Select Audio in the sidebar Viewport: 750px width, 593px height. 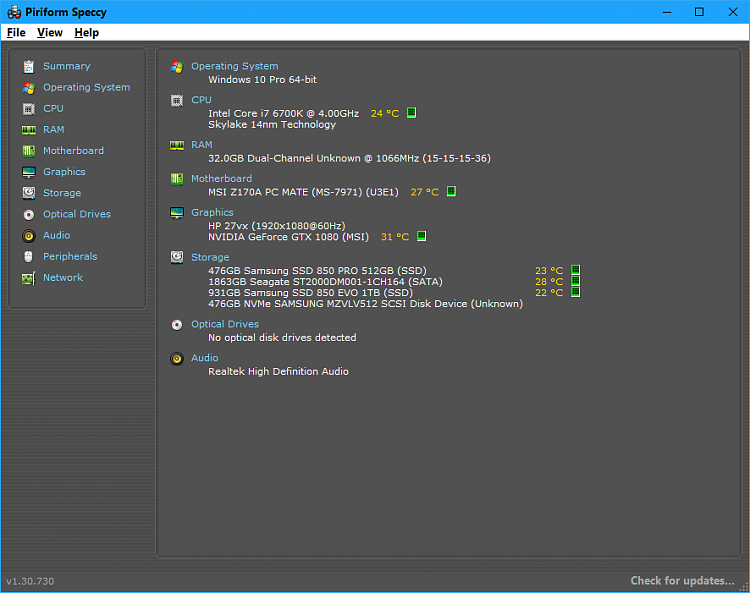tap(56, 235)
